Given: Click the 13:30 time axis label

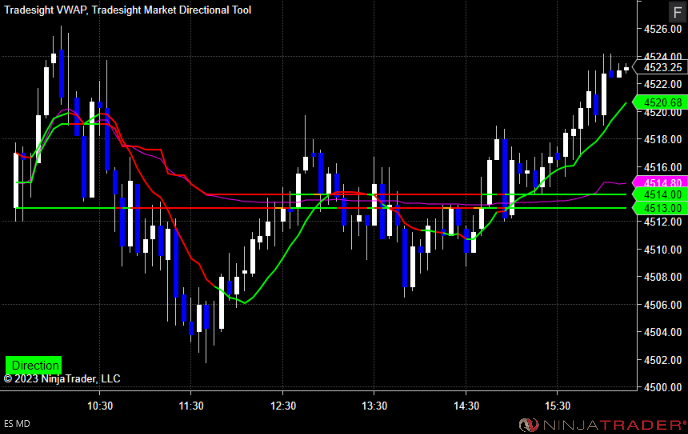Looking at the screenshot, I should [x=374, y=406].
